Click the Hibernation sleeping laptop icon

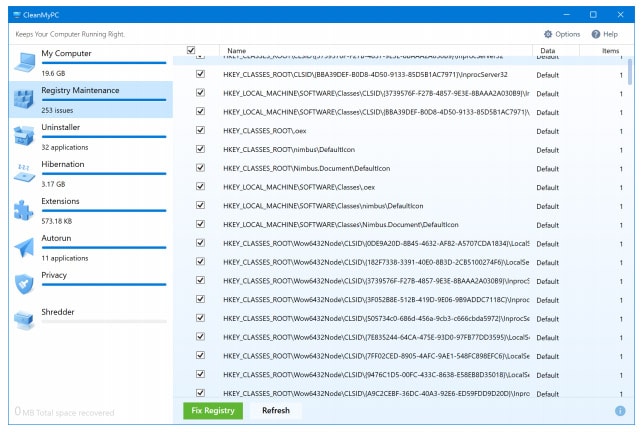(x=24, y=173)
